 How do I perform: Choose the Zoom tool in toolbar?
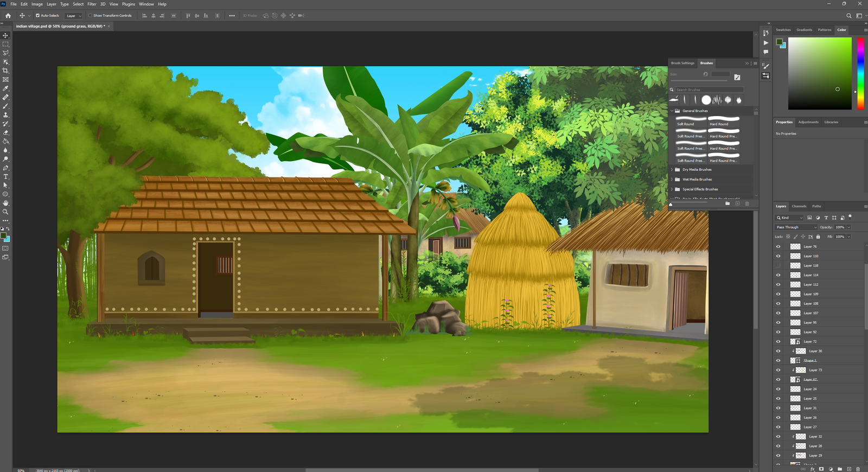tap(5, 212)
